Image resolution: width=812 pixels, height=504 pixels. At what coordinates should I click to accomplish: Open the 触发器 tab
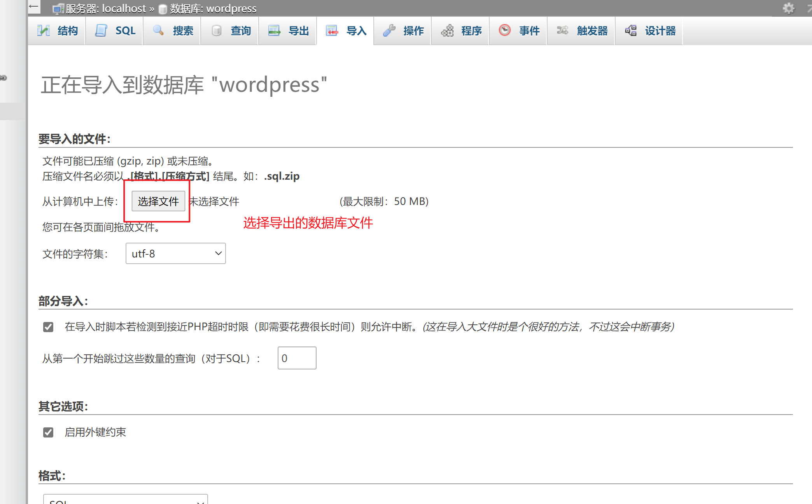tap(581, 31)
